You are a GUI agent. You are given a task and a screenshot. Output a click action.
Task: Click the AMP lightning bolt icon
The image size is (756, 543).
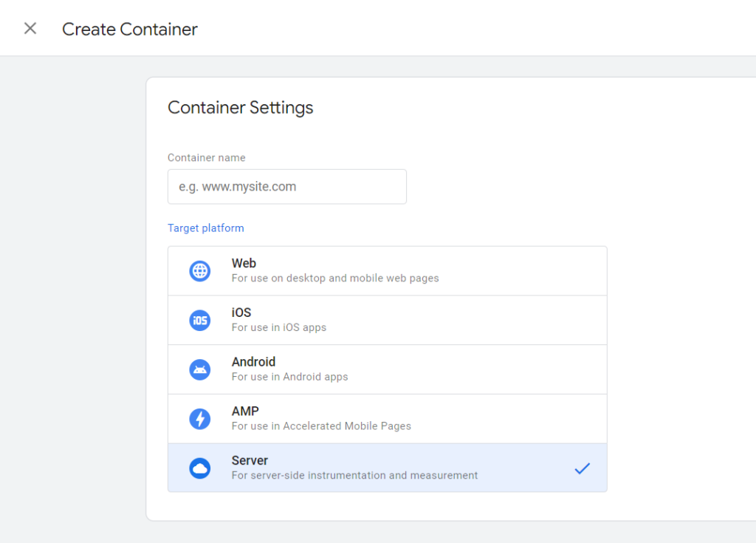tap(200, 419)
